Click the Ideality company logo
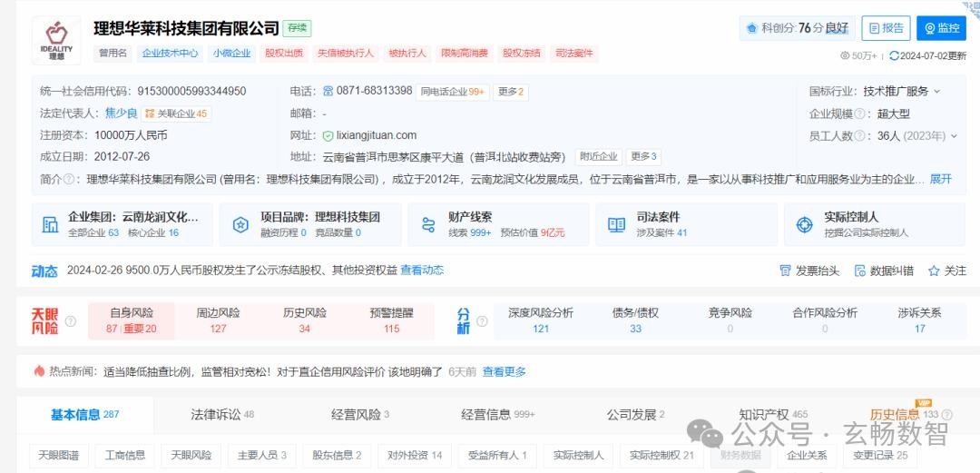Image resolution: width=980 pixels, height=473 pixels. [56, 40]
